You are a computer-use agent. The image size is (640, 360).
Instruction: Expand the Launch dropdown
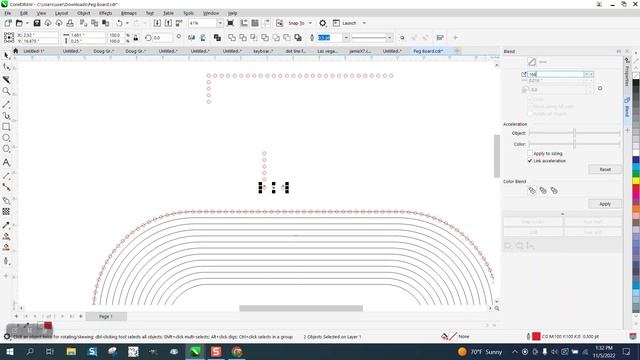tap(364, 23)
